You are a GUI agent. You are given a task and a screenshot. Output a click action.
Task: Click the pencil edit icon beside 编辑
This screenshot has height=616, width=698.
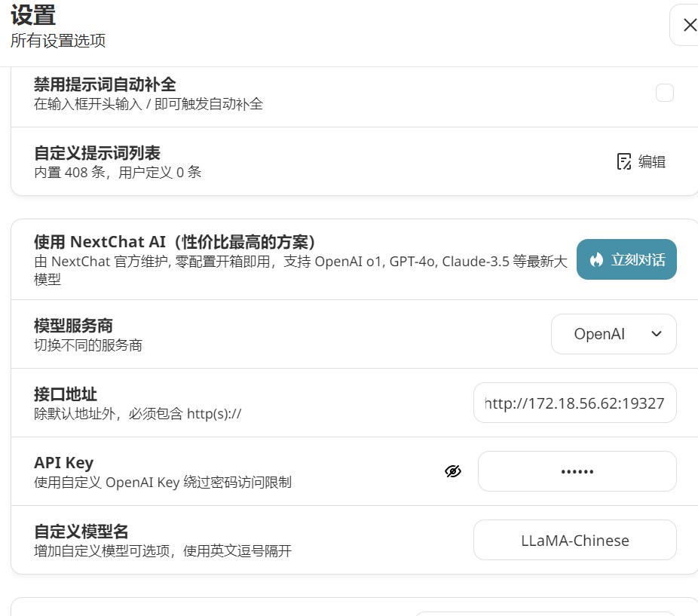pos(623,161)
